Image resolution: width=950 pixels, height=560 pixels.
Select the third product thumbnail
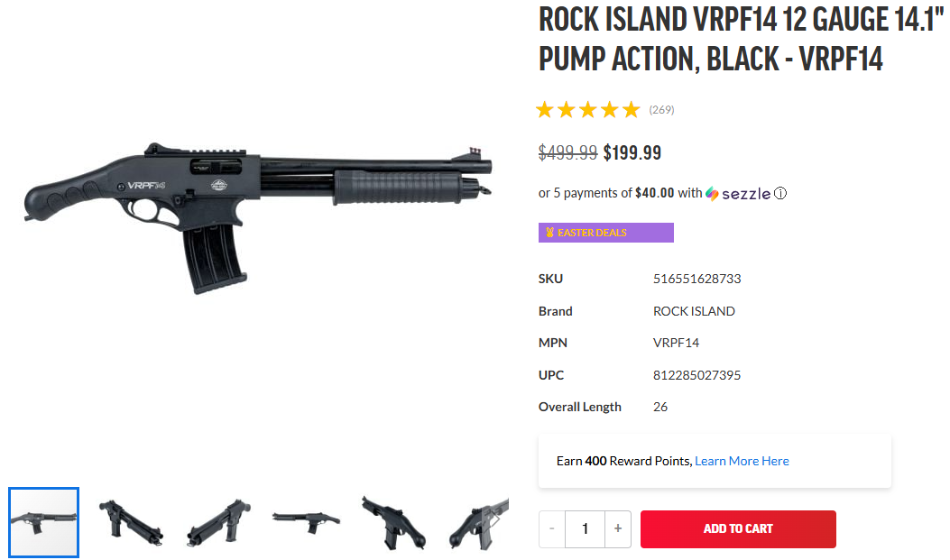click(218, 521)
